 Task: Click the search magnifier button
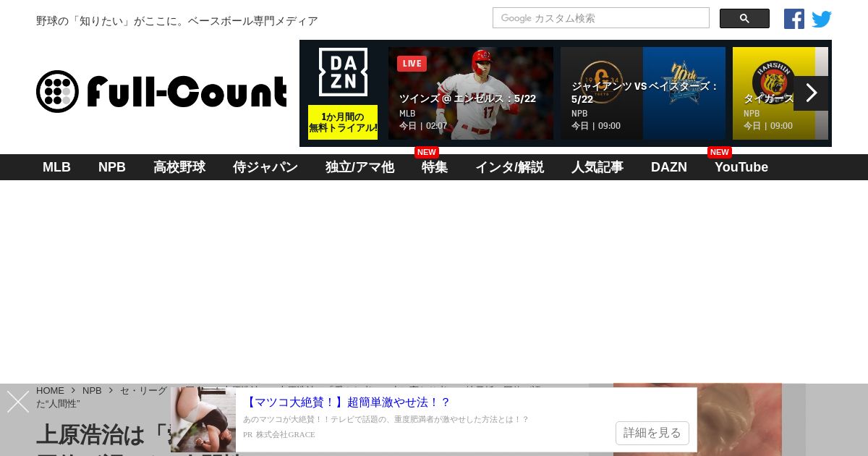click(744, 19)
